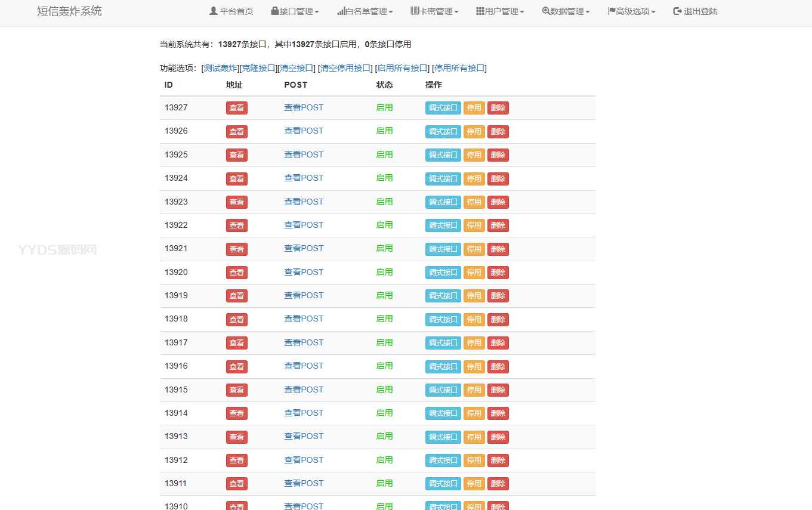The image size is (812, 510).
Task: Click the 短信轰炸系统 brand title
Action: tap(69, 11)
